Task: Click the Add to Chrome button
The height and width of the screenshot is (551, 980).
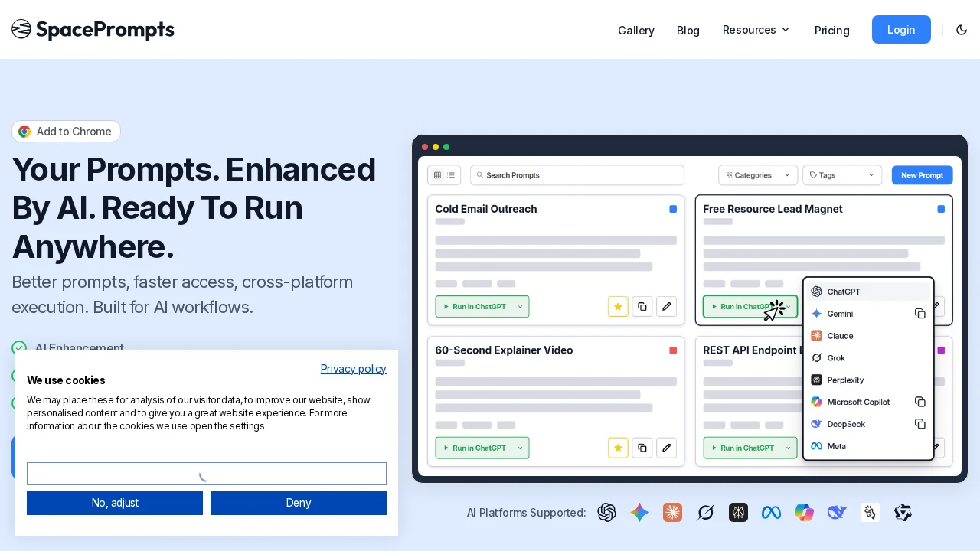Action: pos(66,132)
